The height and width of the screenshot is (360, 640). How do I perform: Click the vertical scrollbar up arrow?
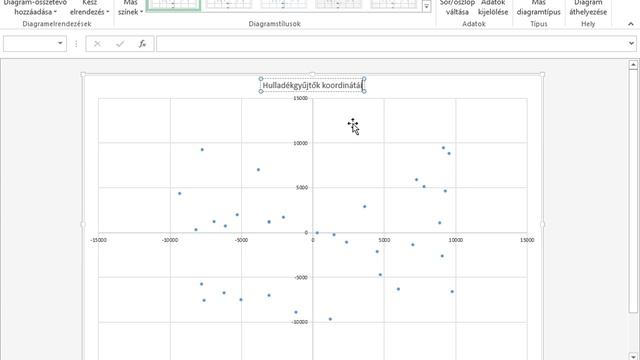coord(633,64)
